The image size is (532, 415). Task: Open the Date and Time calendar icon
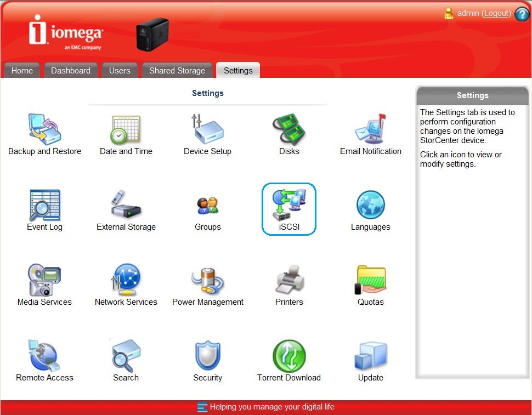click(x=126, y=129)
